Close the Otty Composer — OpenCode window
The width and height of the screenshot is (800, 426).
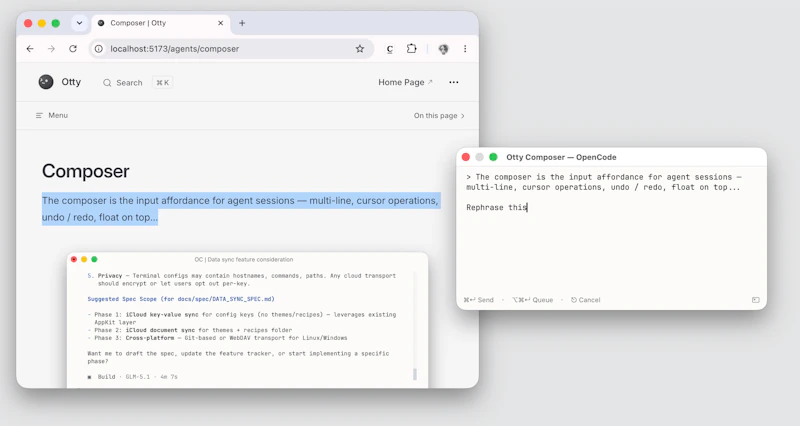point(466,157)
